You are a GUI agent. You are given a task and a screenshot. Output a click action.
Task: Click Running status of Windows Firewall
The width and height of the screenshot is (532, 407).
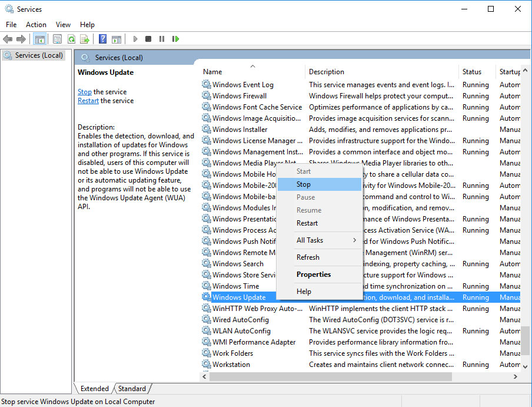click(476, 96)
